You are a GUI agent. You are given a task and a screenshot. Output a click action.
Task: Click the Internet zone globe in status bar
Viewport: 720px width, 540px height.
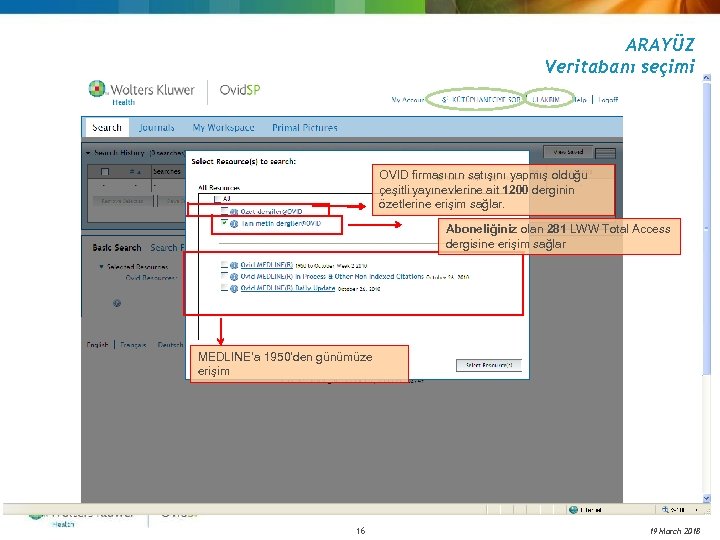(x=573, y=510)
